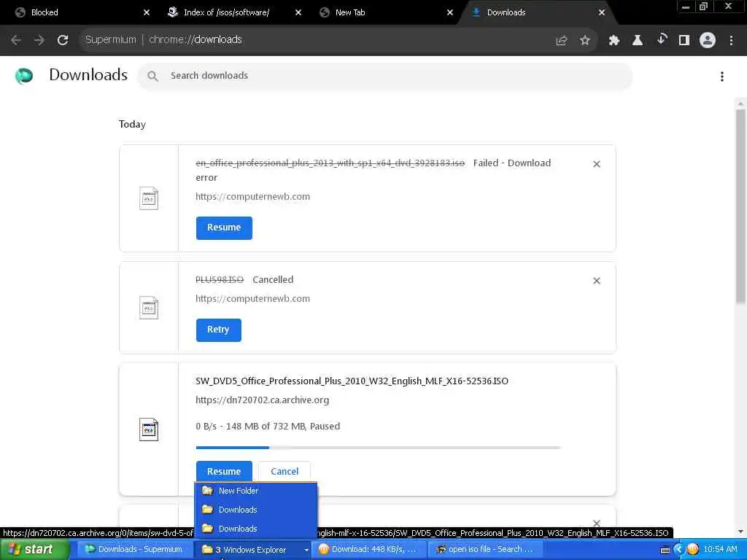
Task: Click the Office 2010 download progress bar
Action: coord(379,448)
